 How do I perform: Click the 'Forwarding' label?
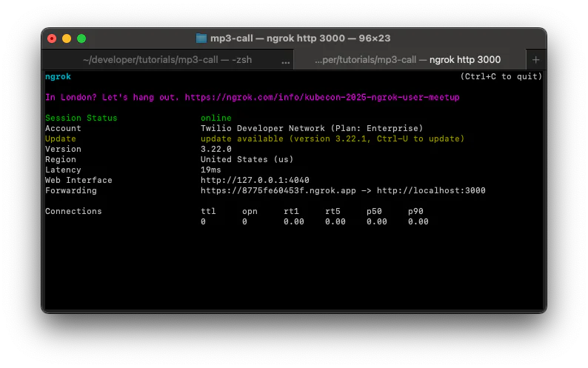pos(71,190)
